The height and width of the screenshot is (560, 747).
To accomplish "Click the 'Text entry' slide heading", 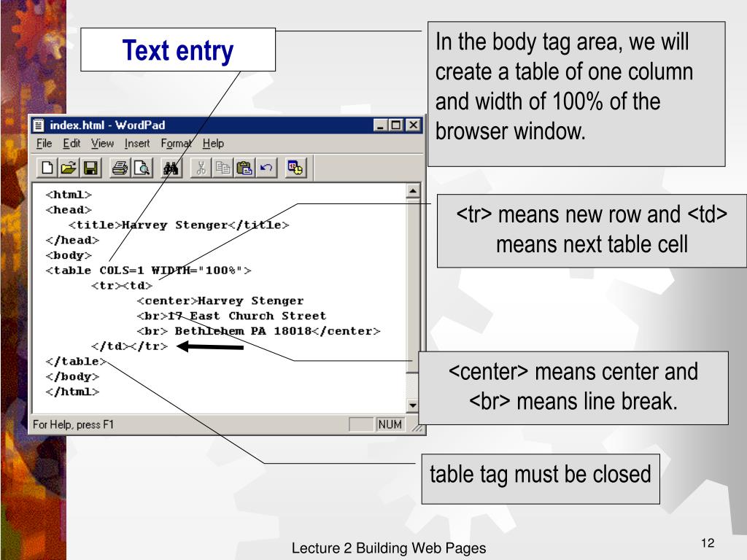I will pos(178,50).
